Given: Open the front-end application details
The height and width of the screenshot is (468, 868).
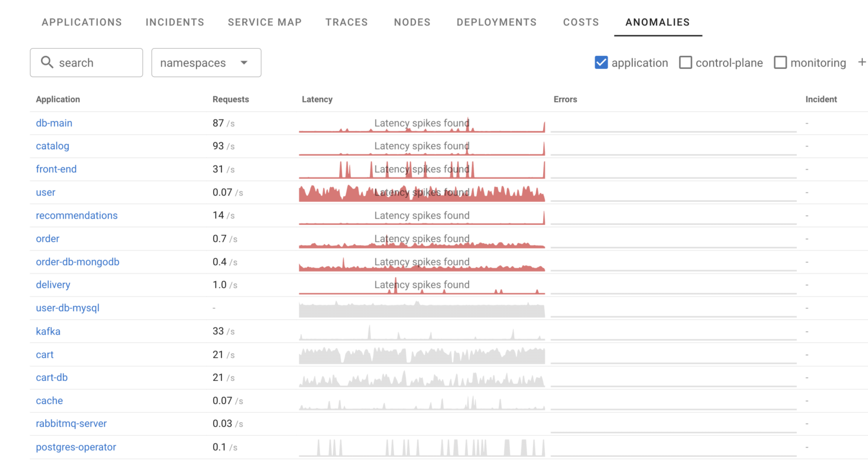Looking at the screenshot, I should 57,169.
